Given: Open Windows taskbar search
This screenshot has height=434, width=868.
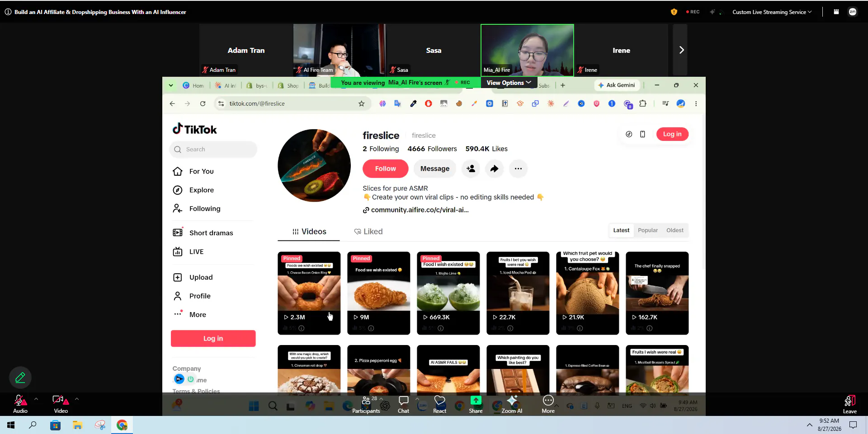Looking at the screenshot, I should pos(33,425).
